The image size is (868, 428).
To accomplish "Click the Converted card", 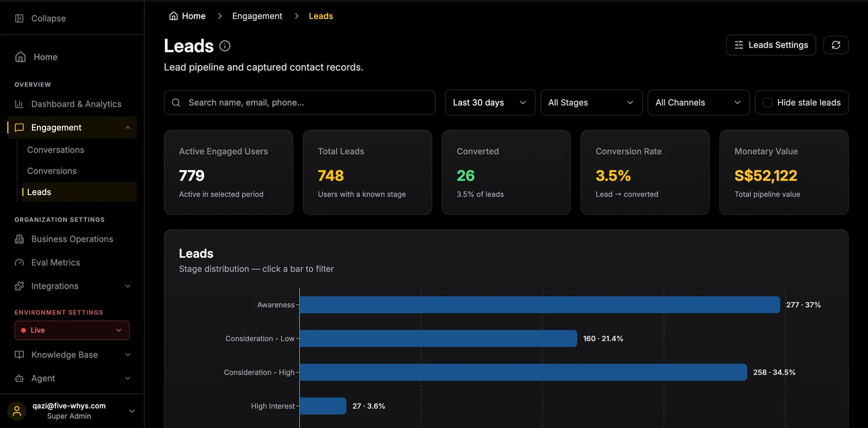I will click(506, 173).
